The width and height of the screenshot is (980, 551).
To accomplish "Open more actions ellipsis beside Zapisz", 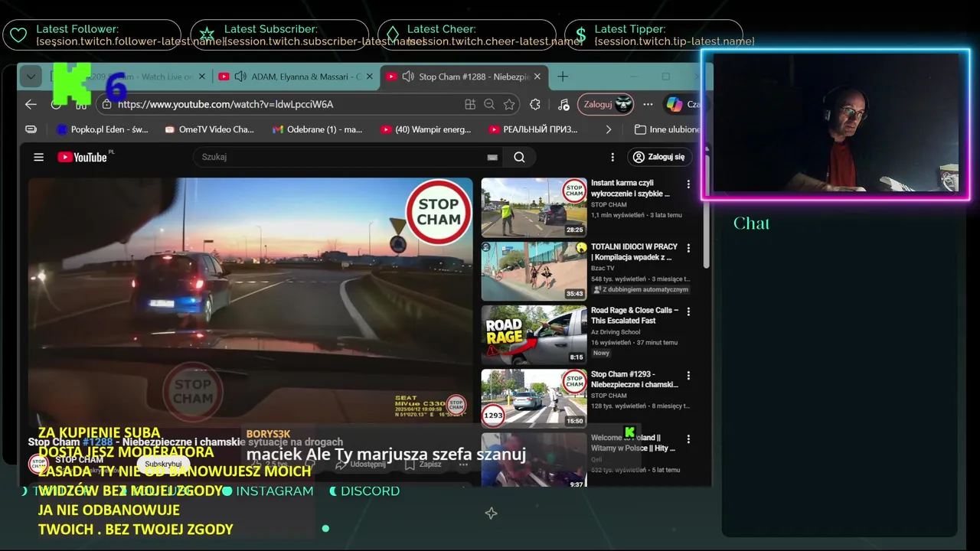I will (463, 465).
